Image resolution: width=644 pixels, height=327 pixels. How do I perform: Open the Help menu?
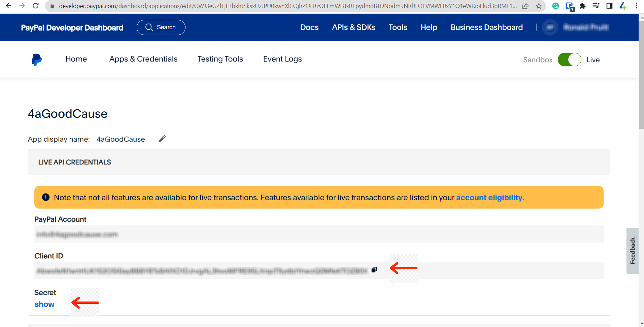click(429, 27)
